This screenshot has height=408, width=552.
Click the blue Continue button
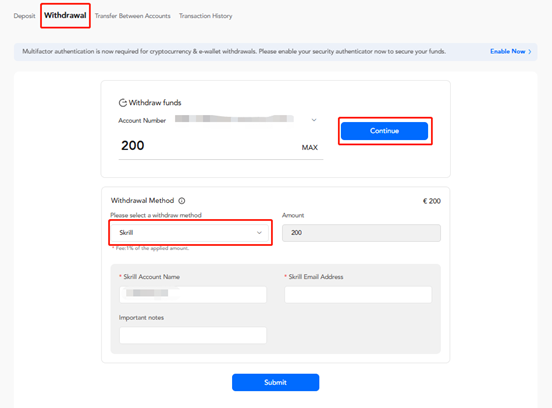[384, 131]
